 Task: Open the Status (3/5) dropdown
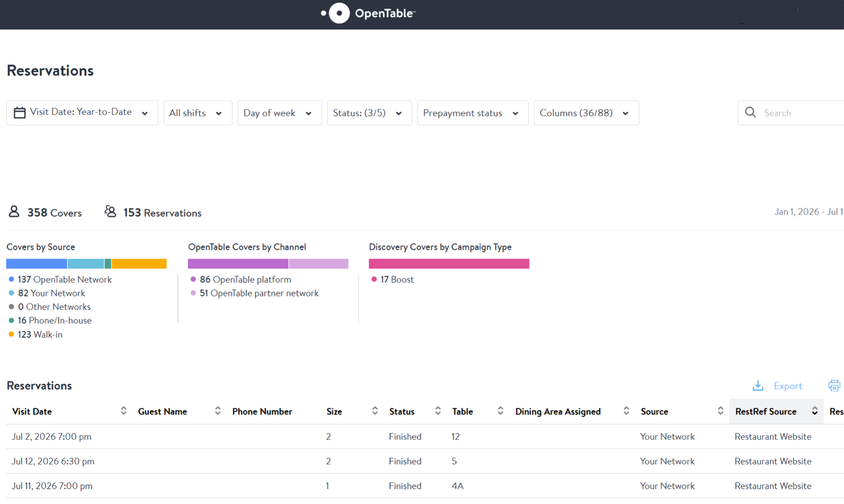pos(370,113)
